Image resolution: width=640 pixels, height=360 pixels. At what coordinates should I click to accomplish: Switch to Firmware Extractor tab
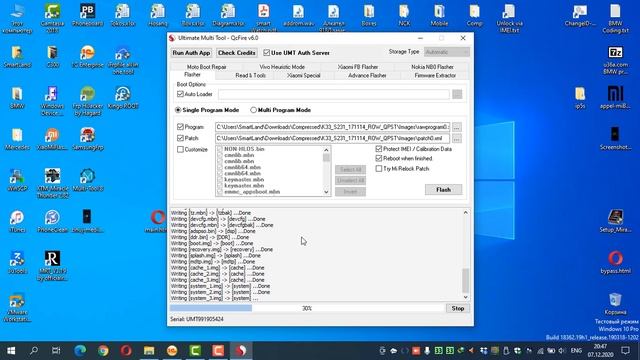(435, 76)
